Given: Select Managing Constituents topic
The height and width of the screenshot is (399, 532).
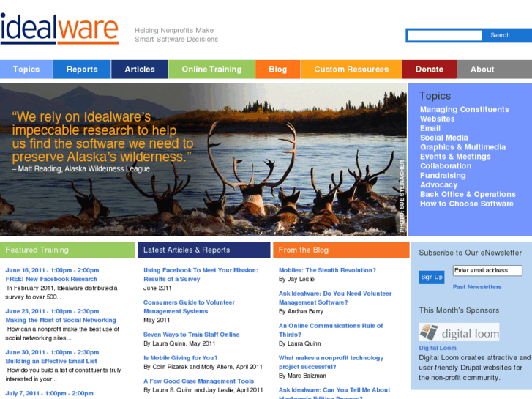Looking at the screenshot, I should pyautogui.click(x=465, y=109).
